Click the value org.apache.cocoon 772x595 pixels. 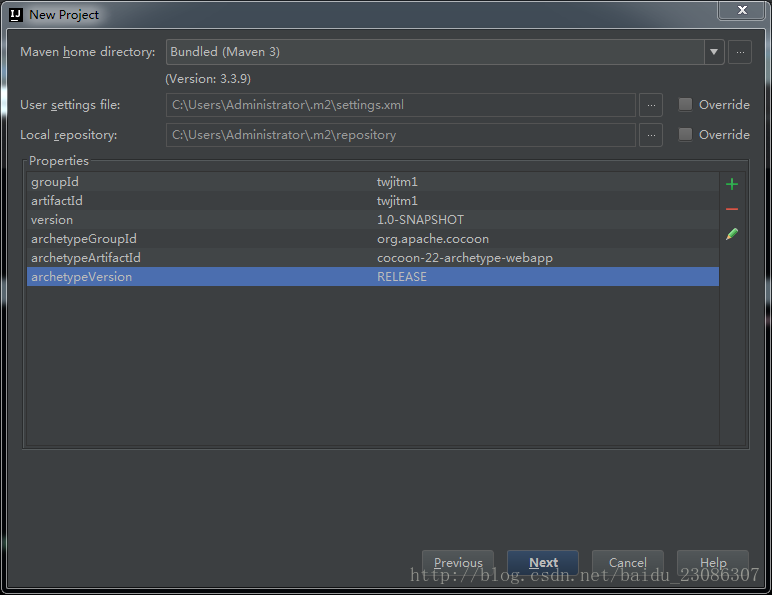[x=433, y=239]
